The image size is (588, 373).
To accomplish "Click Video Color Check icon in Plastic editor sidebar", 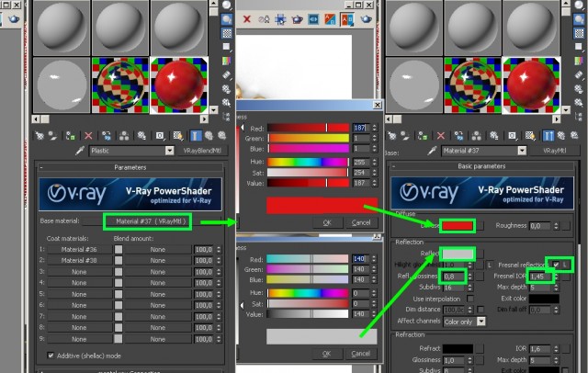I will pyautogui.click(x=227, y=61).
